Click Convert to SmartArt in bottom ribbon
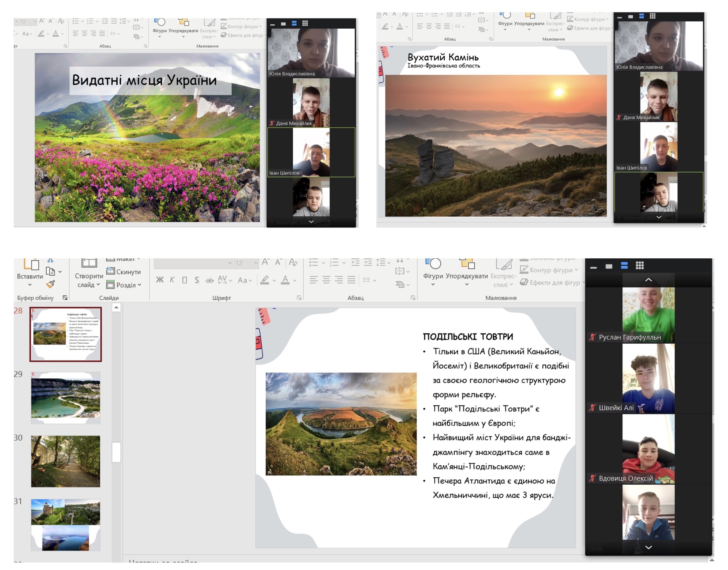728x570 pixels. [x=400, y=285]
